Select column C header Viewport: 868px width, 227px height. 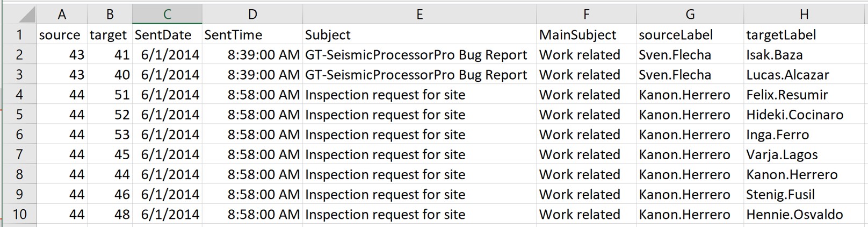pos(167,15)
